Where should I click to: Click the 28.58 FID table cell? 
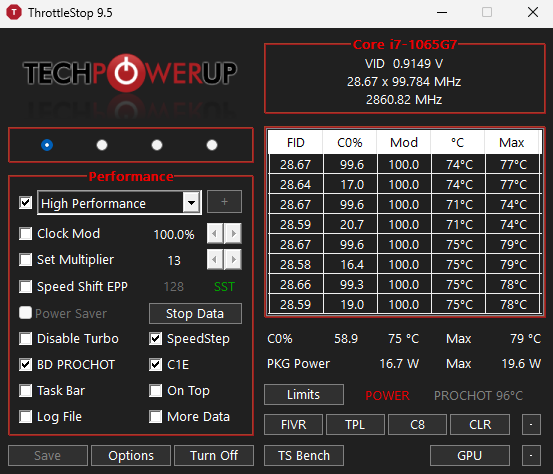296,265
